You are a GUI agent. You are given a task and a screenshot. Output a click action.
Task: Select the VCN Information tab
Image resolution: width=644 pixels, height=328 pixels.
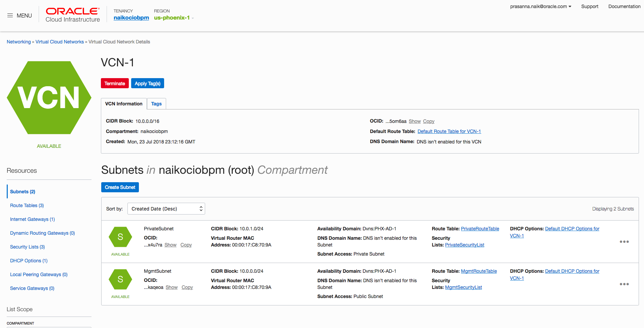point(124,104)
